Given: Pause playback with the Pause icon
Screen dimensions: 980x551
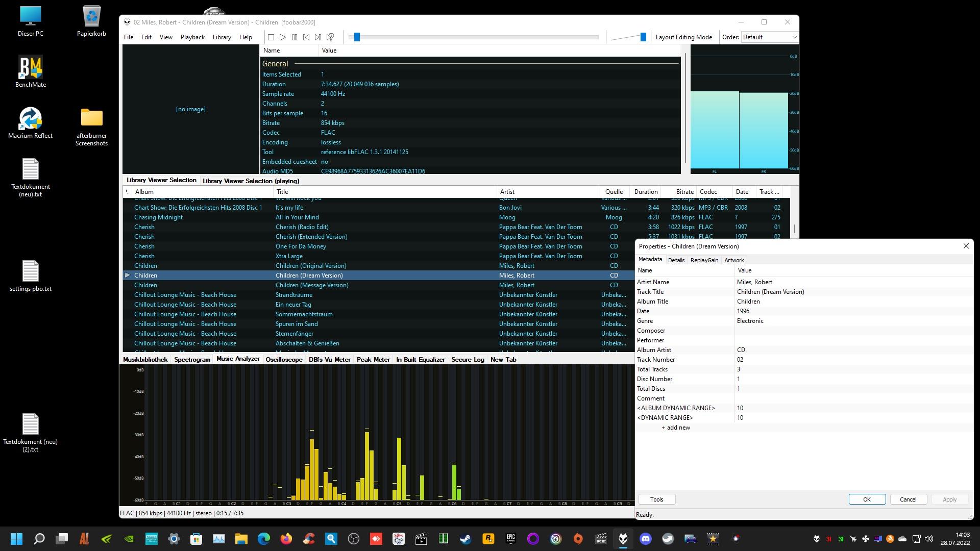Looking at the screenshot, I should 295,37.
